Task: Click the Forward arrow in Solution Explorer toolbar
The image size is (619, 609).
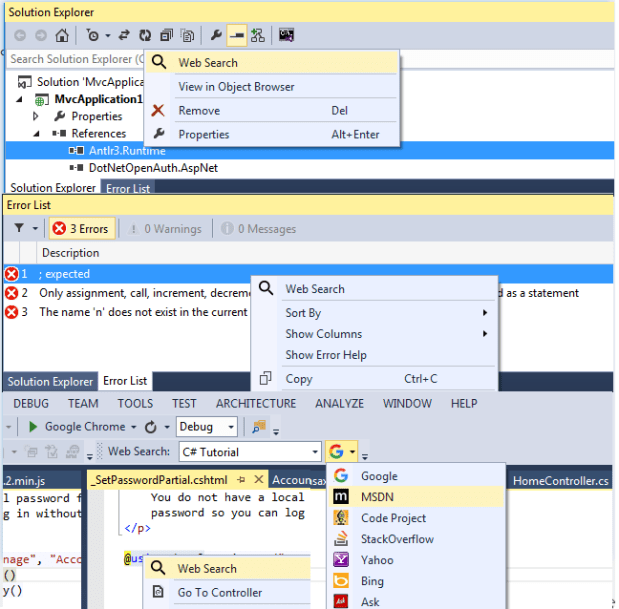Action: [x=41, y=36]
